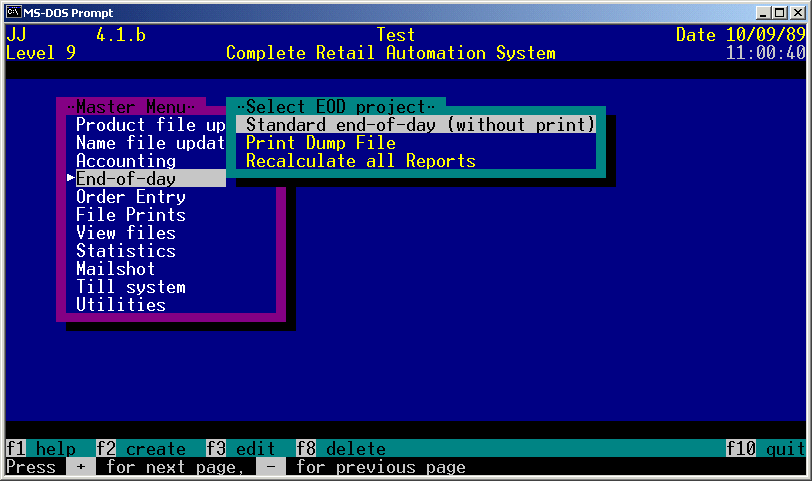Choose Print Dump File option
The width and height of the screenshot is (812, 481).
[320, 143]
